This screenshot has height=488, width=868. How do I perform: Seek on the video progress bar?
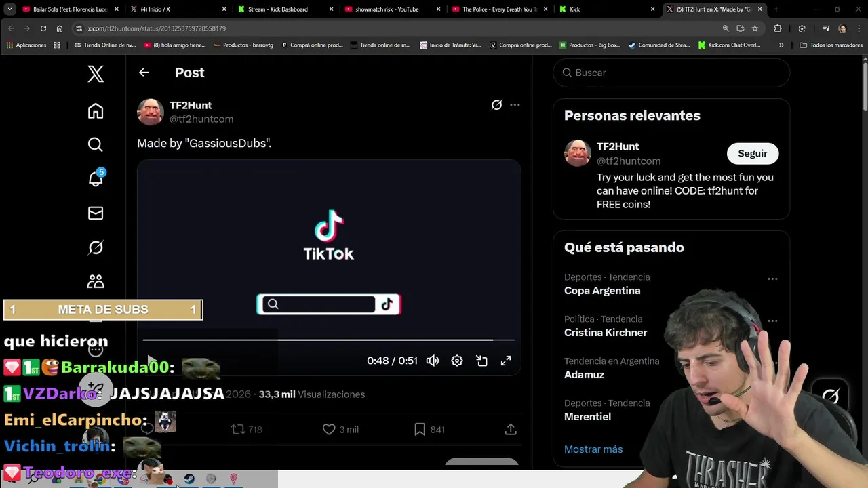[x=329, y=340]
